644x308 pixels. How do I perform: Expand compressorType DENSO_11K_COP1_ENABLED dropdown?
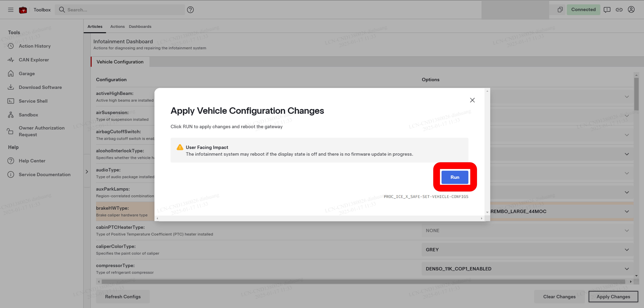pos(527,269)
